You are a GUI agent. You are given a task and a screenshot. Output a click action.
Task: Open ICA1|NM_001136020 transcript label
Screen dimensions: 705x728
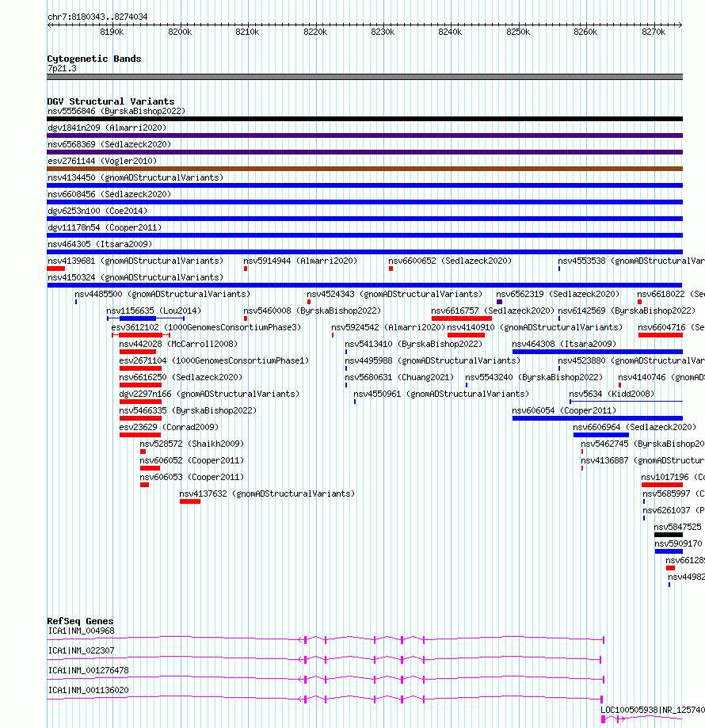pos(88,691)
